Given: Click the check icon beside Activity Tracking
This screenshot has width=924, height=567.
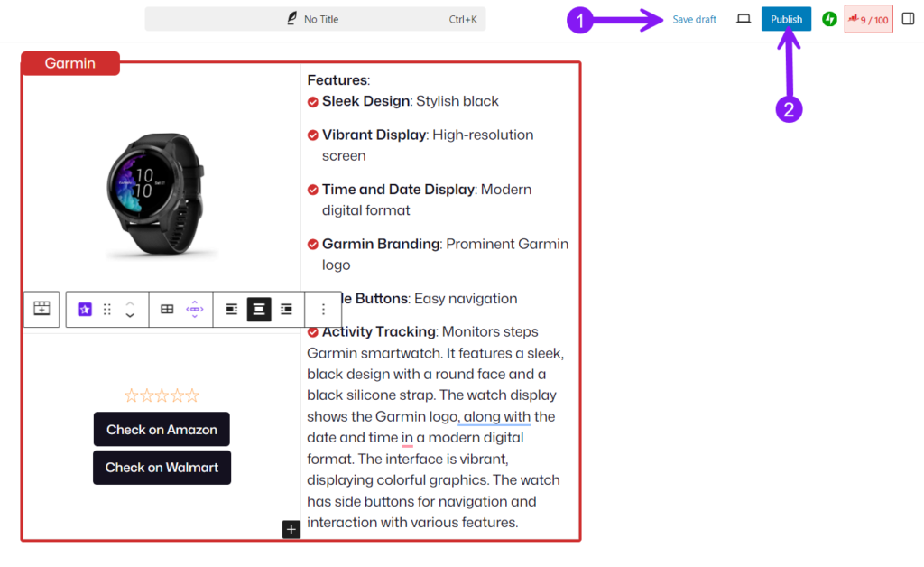Looking at the screenshot, I should [313, 332].
